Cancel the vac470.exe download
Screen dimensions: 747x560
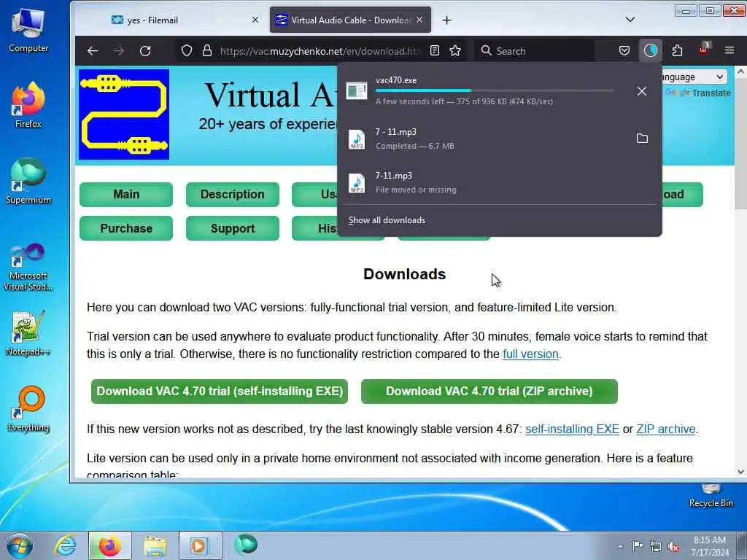pos(642,91)
